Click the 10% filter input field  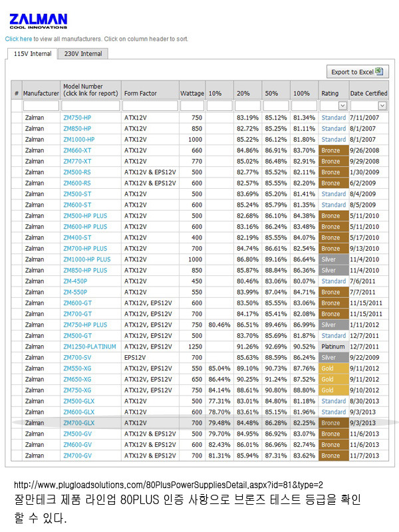[x=219, y=106]
